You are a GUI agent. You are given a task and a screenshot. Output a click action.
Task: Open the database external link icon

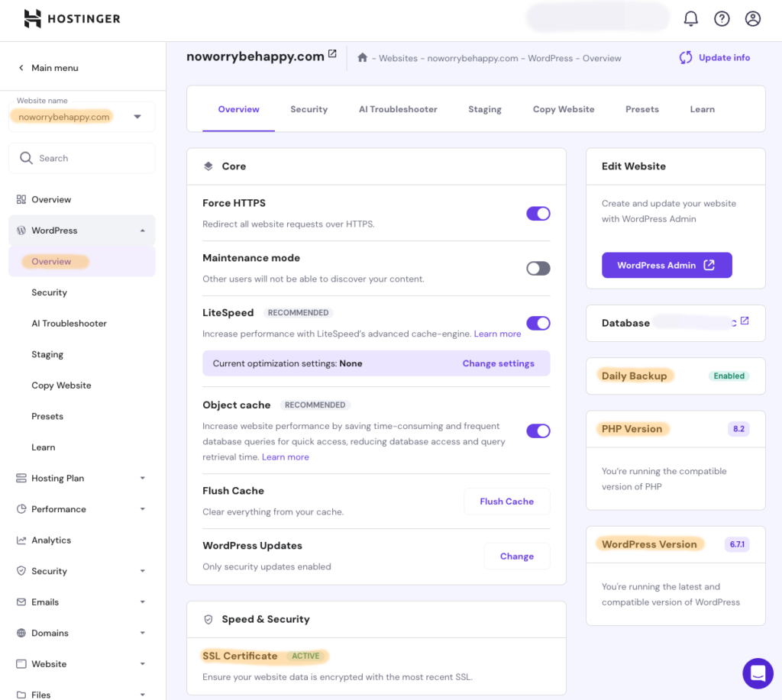(745, 321)
